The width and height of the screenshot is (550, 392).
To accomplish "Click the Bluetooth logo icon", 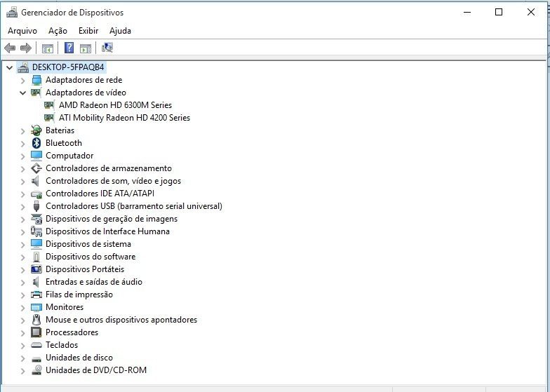I will coord(36,143).
